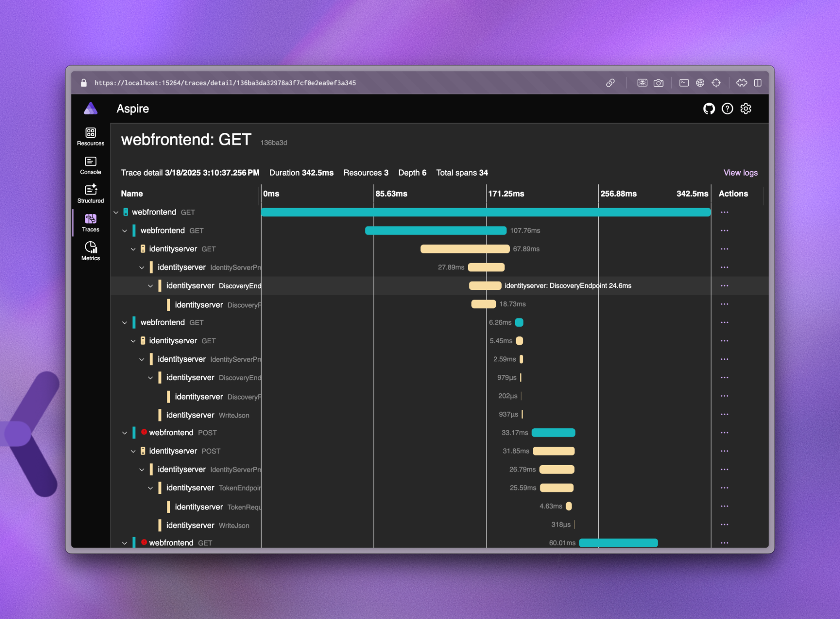The width and height of the screenshot is (840, 619).
Task: Collapse the identityserver POST span
Action: click(133, 451)
